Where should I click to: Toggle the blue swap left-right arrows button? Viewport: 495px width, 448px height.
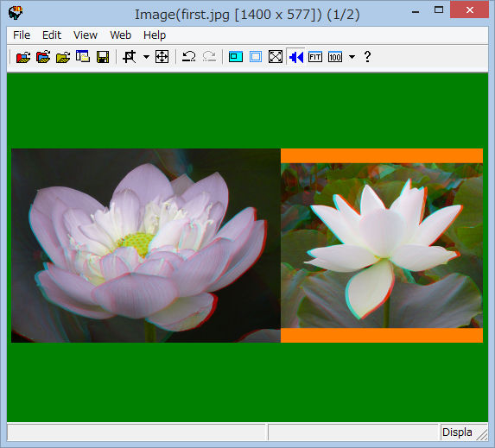(295, 57)
